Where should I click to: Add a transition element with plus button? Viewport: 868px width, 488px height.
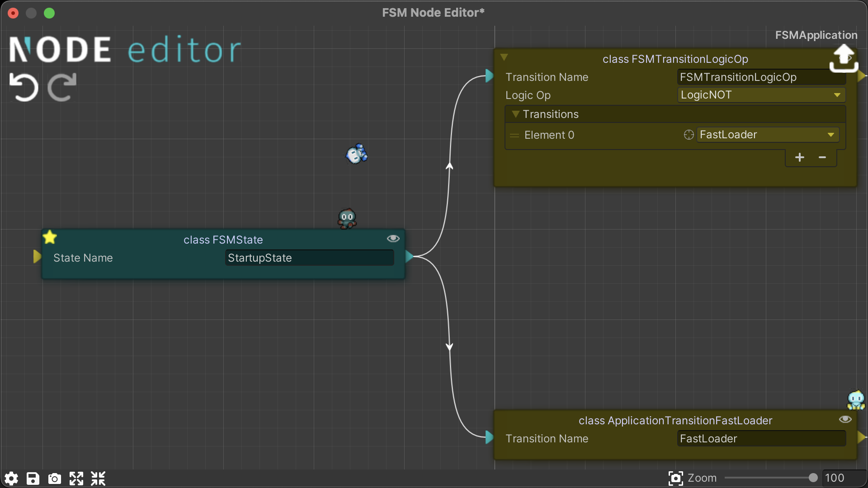pyautogui.click(x=800, y=157)
